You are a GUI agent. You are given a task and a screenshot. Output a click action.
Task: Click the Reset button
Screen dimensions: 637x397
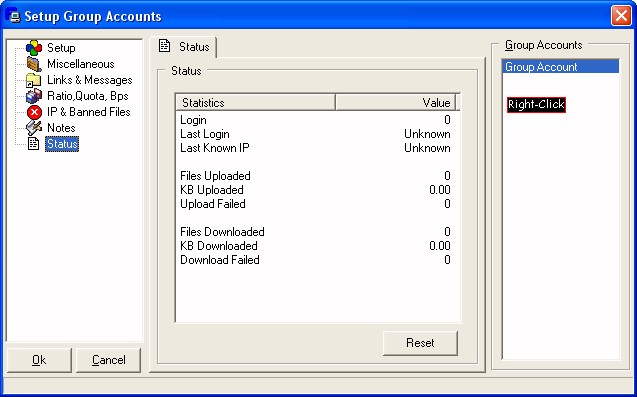[420, 343]
